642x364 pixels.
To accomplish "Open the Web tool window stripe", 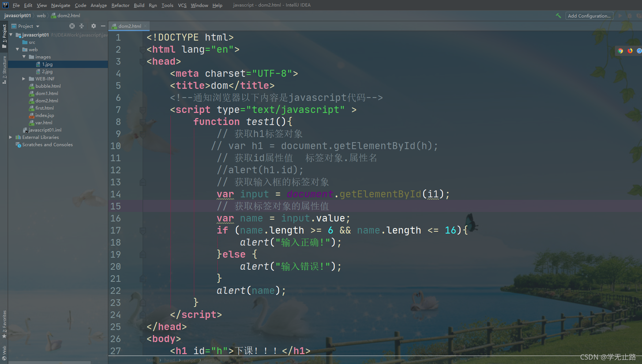I will pos(4,353).
